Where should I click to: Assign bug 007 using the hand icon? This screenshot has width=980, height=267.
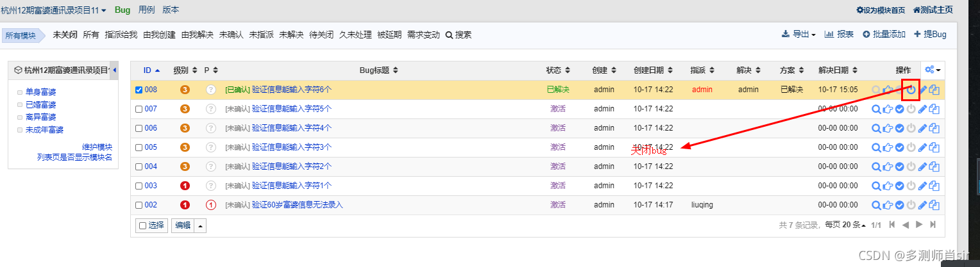pyautogui.click(x=888, y=109)
